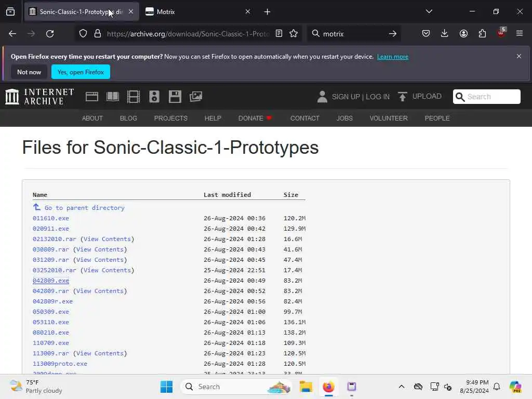Open Firefox downloads panel

[x=445, y=34]
